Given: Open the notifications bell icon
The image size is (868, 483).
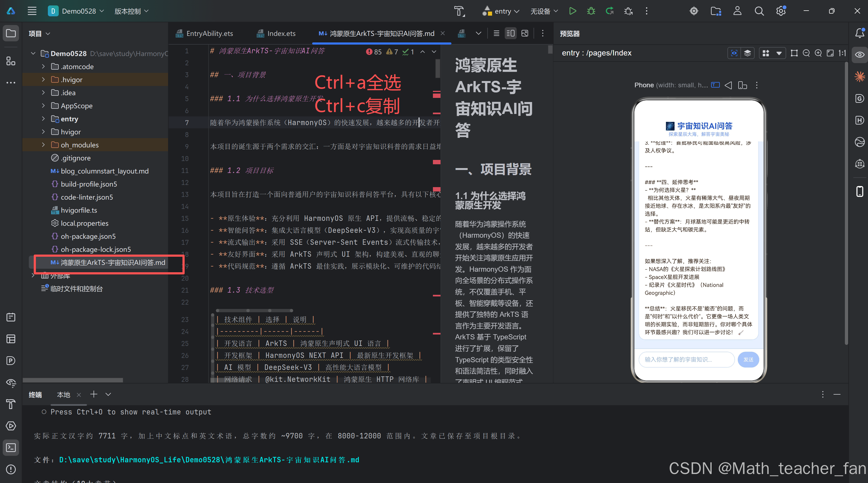Looking at the screenshot, I should click(x=860, y=33).
